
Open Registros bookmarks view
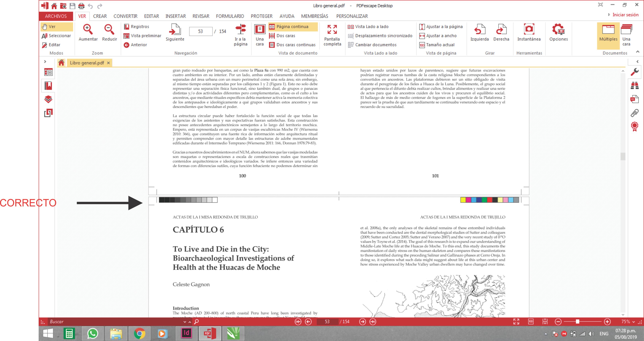(x=136, y=27)
